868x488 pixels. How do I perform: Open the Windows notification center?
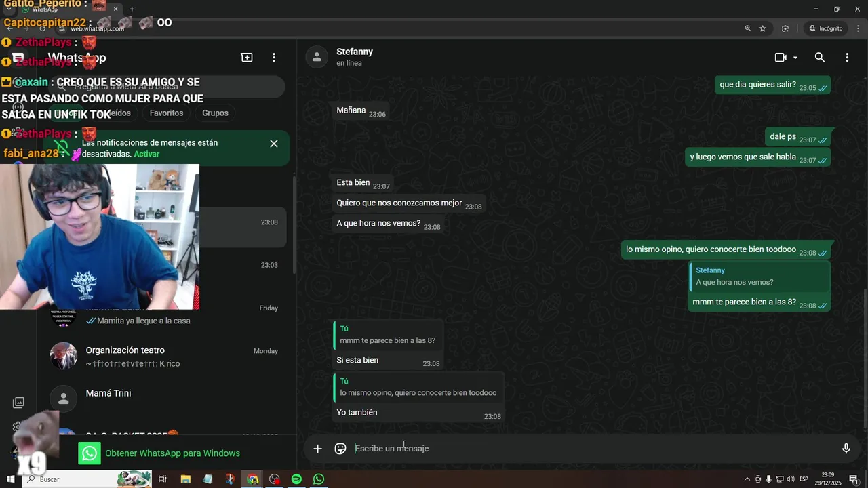(854, 479)
